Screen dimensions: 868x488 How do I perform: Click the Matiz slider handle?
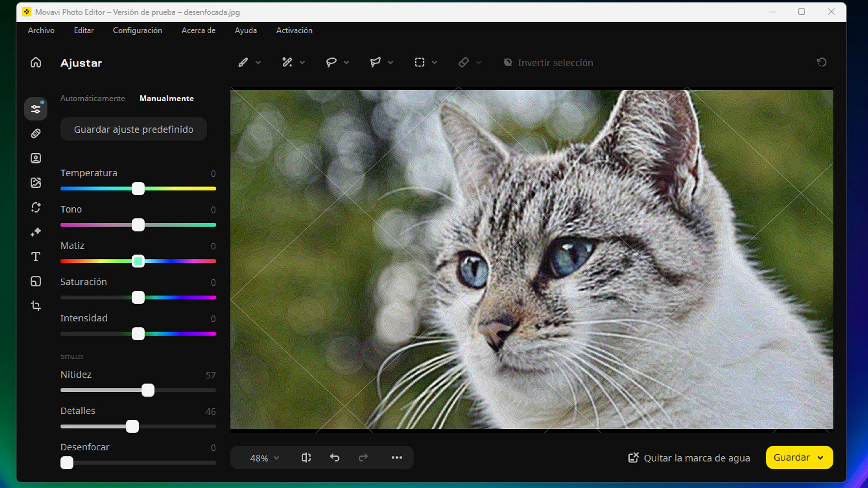point(138,261)
